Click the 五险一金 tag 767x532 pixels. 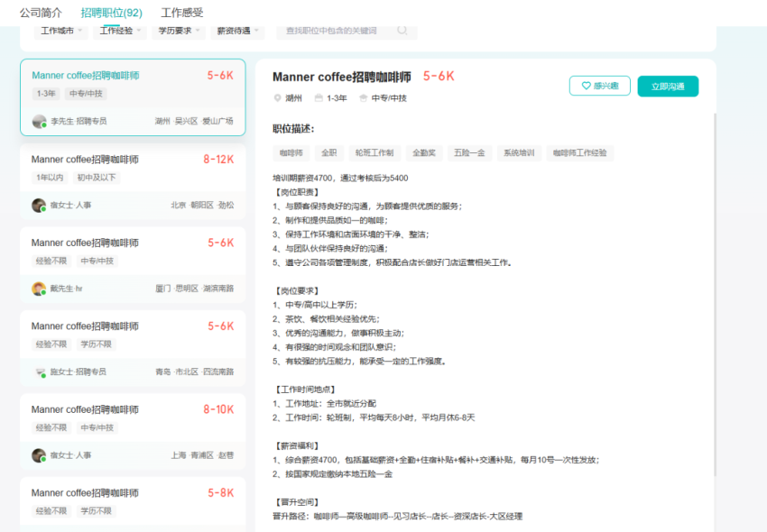469,153
